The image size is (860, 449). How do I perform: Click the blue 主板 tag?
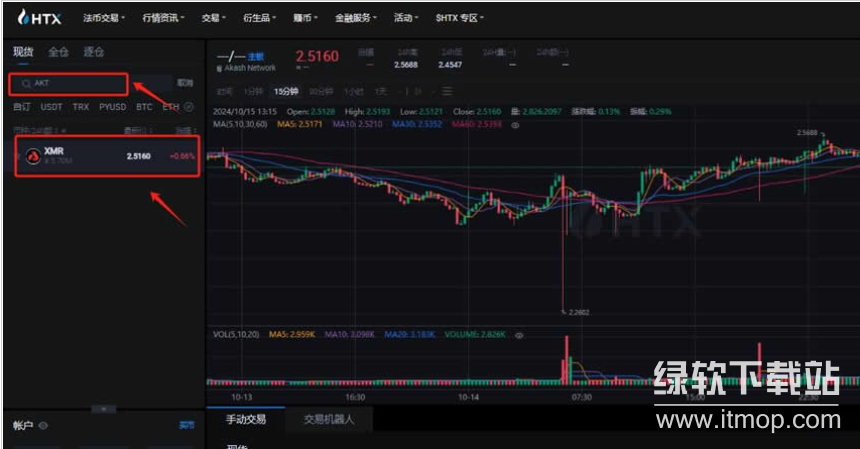pyautogui.click(x=256, y=57)
